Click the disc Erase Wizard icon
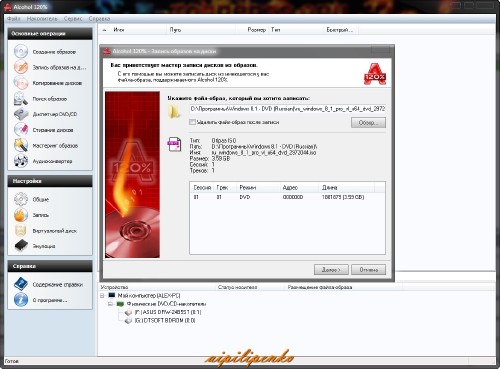Screen dimensions: 500x369 [21, 130]
